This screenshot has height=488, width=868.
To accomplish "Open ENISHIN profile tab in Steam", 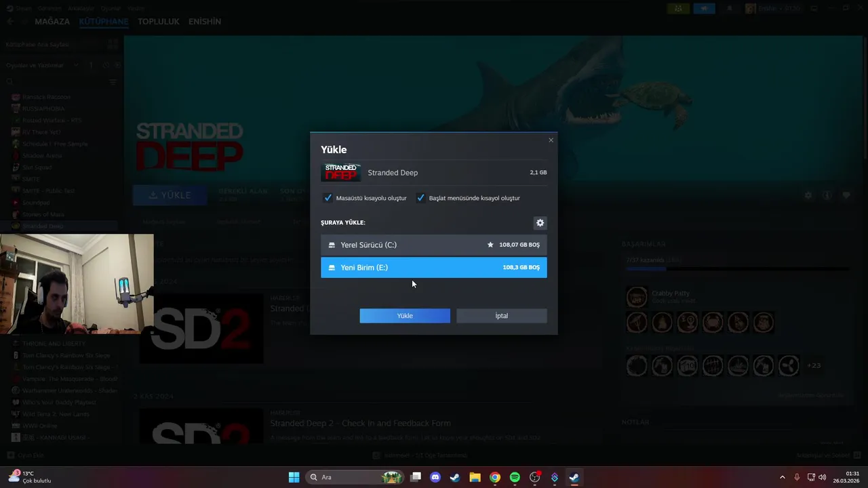I will point(205,22).
